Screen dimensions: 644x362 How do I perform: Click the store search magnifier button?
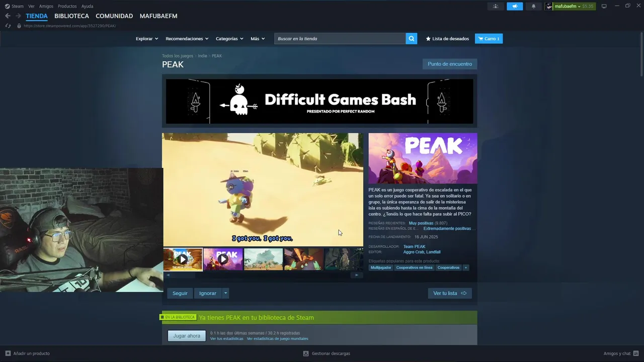tap(411, 39)
